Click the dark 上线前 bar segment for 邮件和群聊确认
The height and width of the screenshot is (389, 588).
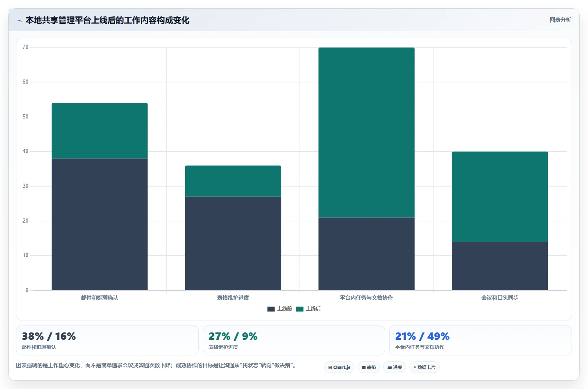pos(100,224)
